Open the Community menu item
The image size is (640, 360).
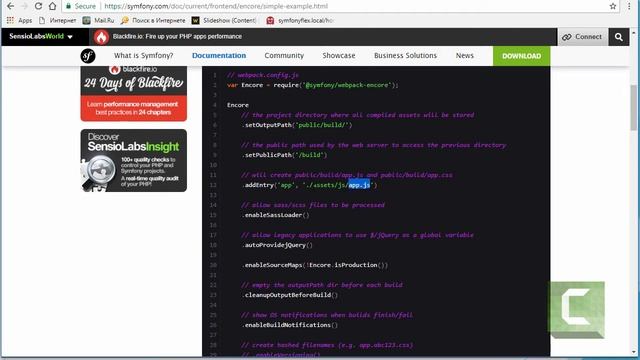tap(284, 56)
